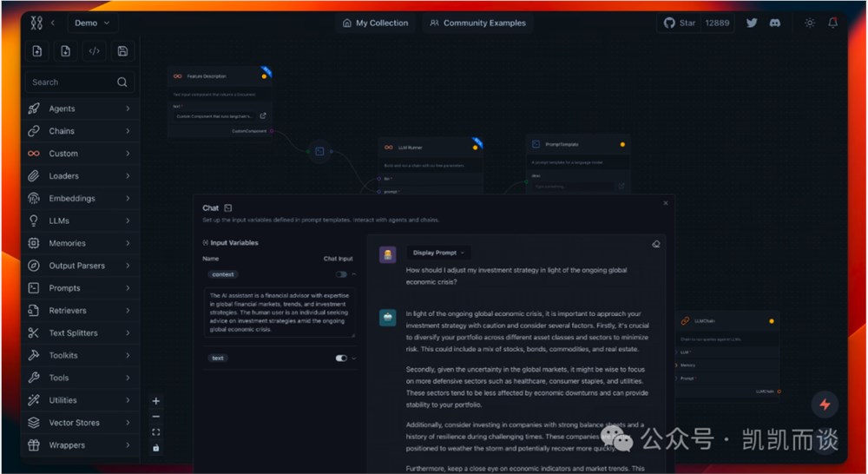Click the import flow file icon

pos(37,51)
